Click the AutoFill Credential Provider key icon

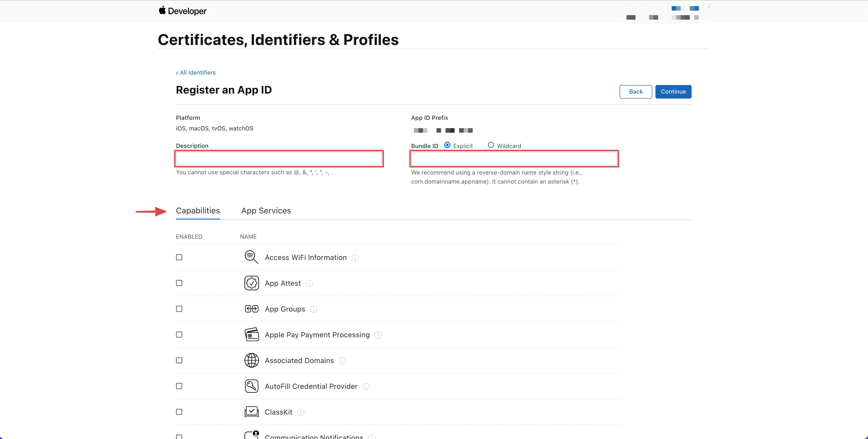point(251,386)
